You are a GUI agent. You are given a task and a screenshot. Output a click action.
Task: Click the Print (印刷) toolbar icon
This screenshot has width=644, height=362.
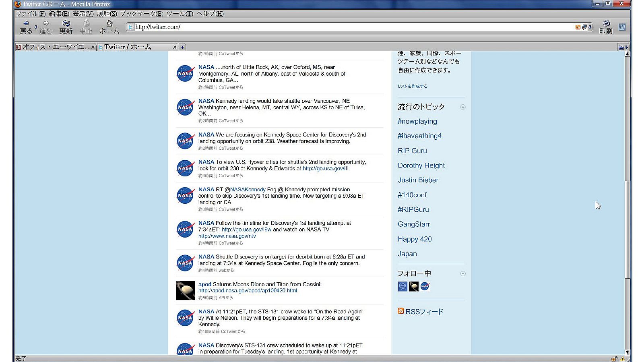click(606, 27)
